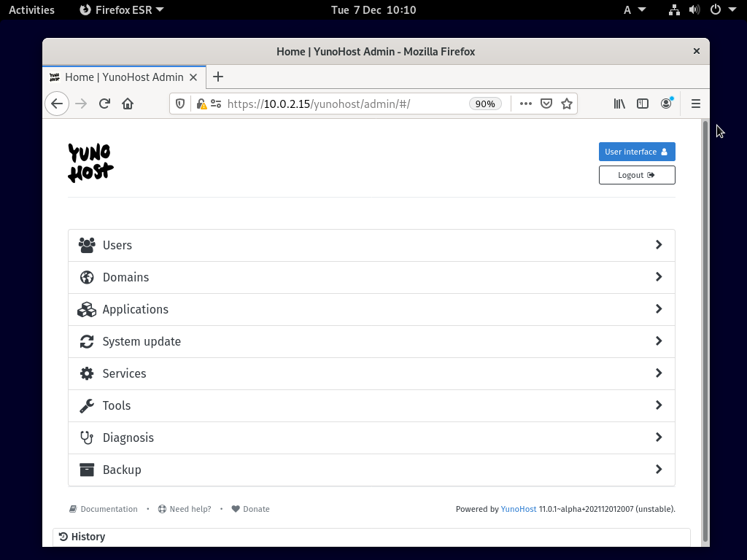The image size is (747, 560).
Task: Click the System update refresh icon
Action: (x=87, y=341)
